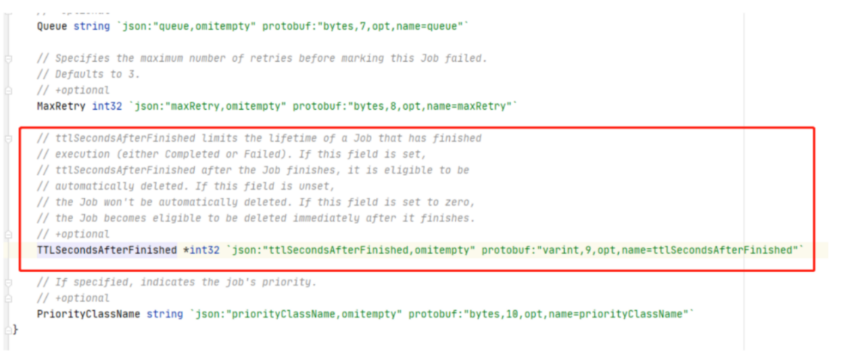The width and height of the screenshot is (868, 351).
Task: Place cursor on highlighted TTLSecondsAfterFinished identifier
Action: pos(107,250)
